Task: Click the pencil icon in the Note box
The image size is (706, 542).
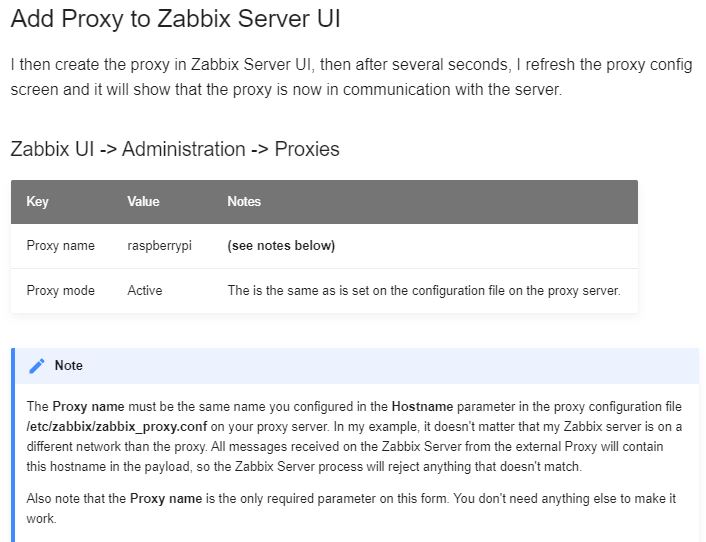Action: [x=37, y=366]
